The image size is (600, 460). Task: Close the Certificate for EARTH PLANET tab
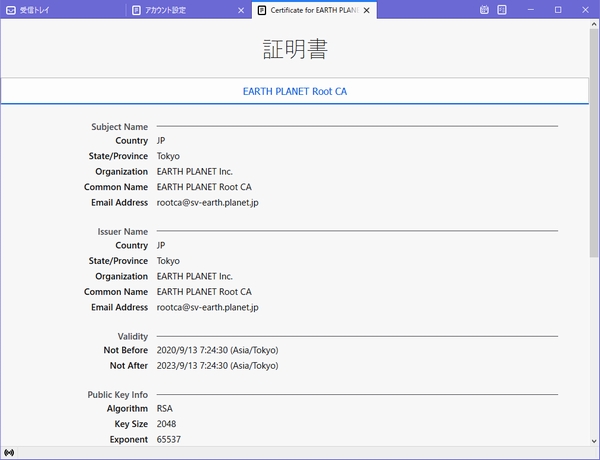pyautogui.click(x=367, y=10)
